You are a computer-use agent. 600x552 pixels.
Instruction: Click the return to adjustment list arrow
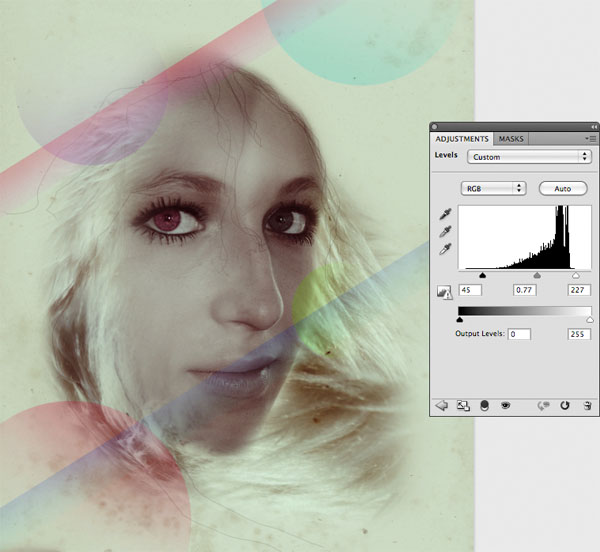point(442,405)
